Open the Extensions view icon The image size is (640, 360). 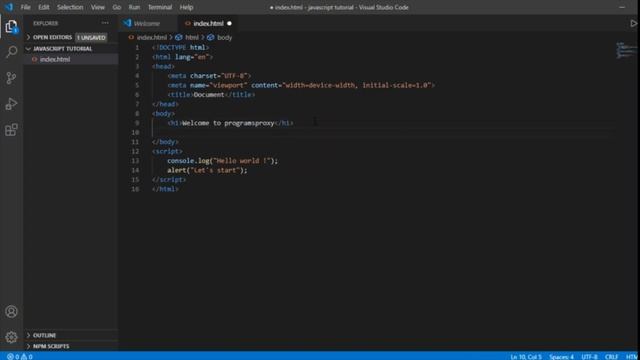point(11,130)
